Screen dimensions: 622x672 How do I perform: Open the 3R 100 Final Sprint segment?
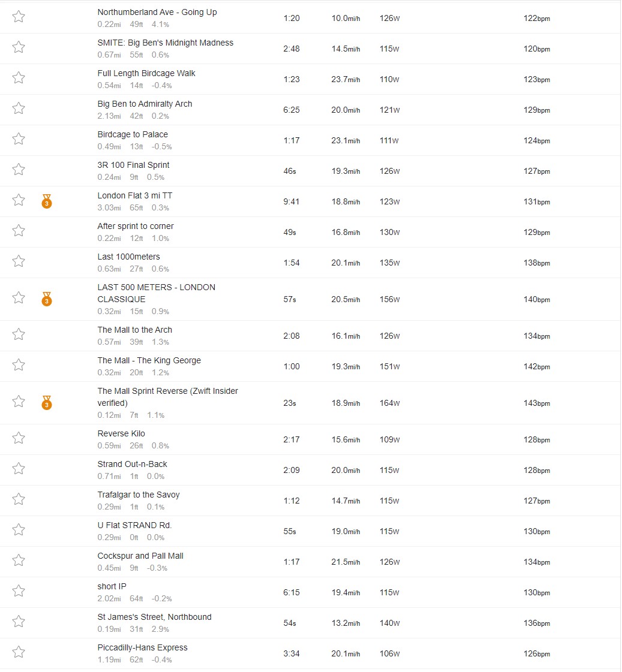(133, 165)
